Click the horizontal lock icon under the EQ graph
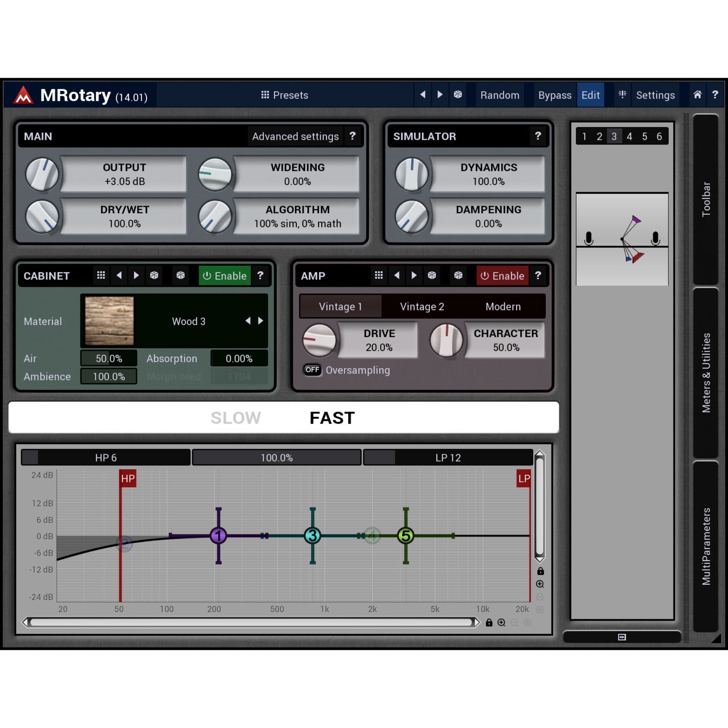 pyautogui.click(x=489, y=622)
